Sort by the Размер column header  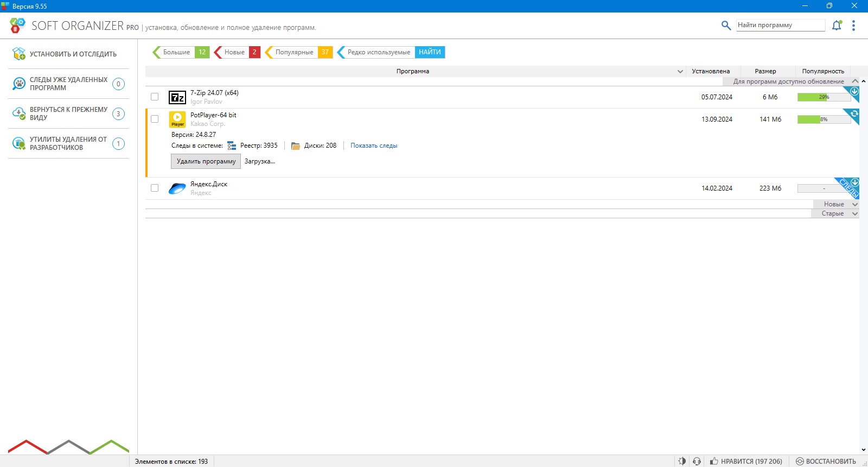(x=765, y=71)
